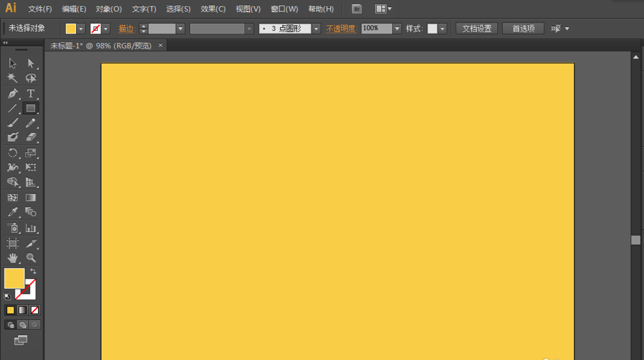The image size is (644, 360).
Task: Enable Draw Normal mode
Action: pos(11,325)
